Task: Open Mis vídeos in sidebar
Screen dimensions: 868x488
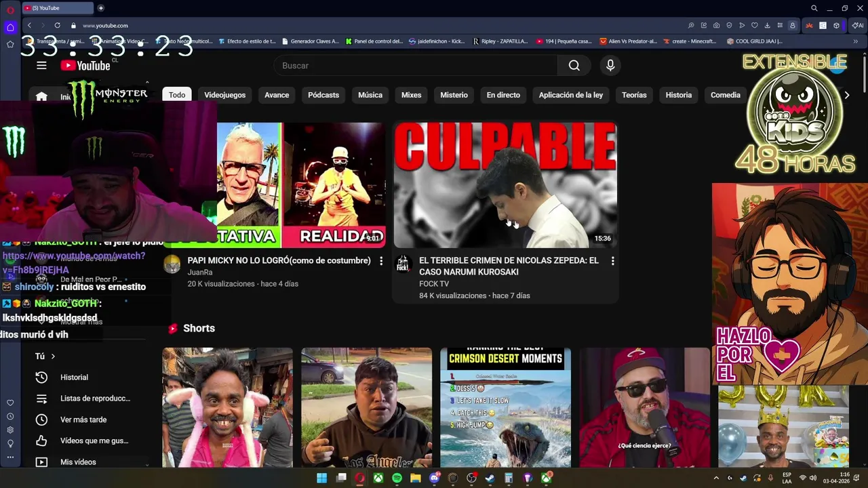Action: tap(78, 462)
